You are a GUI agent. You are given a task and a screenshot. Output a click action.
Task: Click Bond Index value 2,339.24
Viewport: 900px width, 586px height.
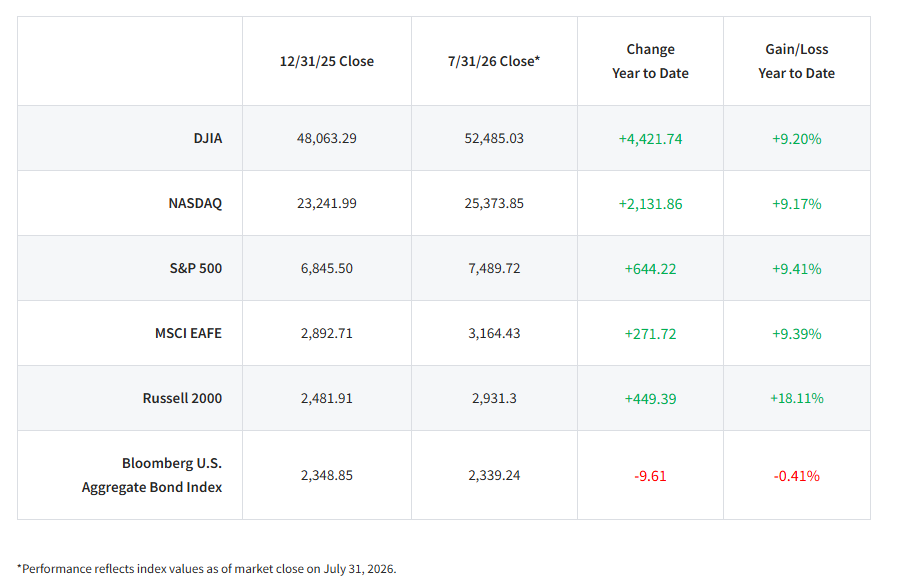coord(494,475)
